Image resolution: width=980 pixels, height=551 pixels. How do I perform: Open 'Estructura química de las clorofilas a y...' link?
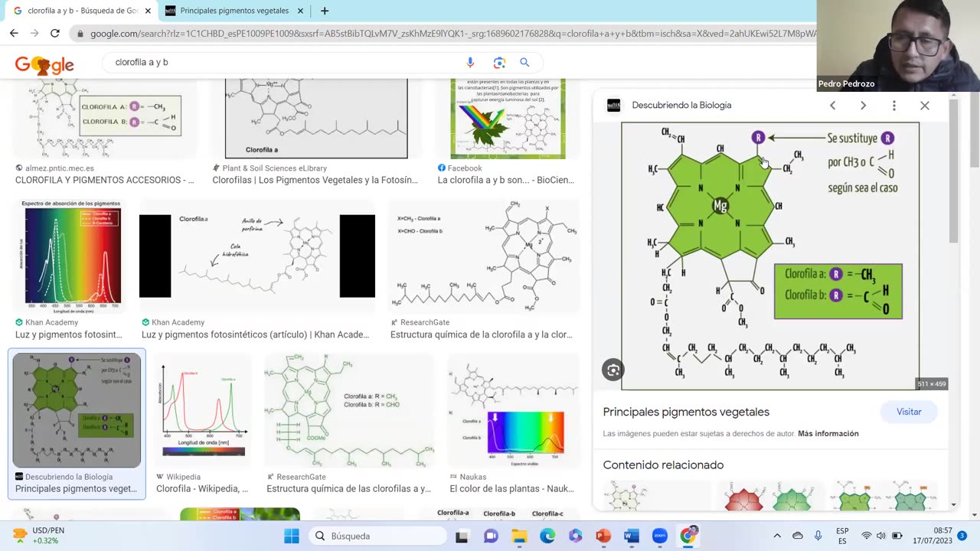pyautogui.click(x=348, y=489)
